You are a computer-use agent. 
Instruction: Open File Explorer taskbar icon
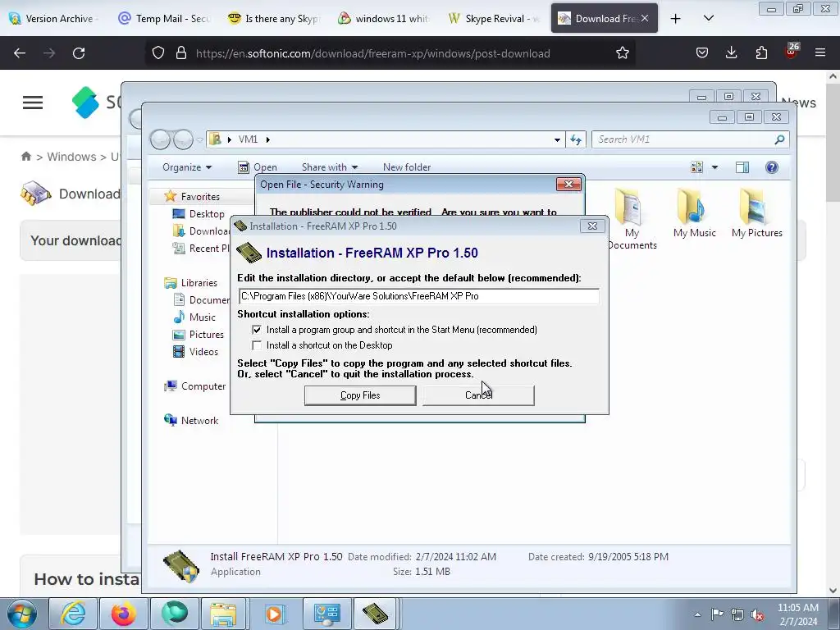[x=223, y=614]
